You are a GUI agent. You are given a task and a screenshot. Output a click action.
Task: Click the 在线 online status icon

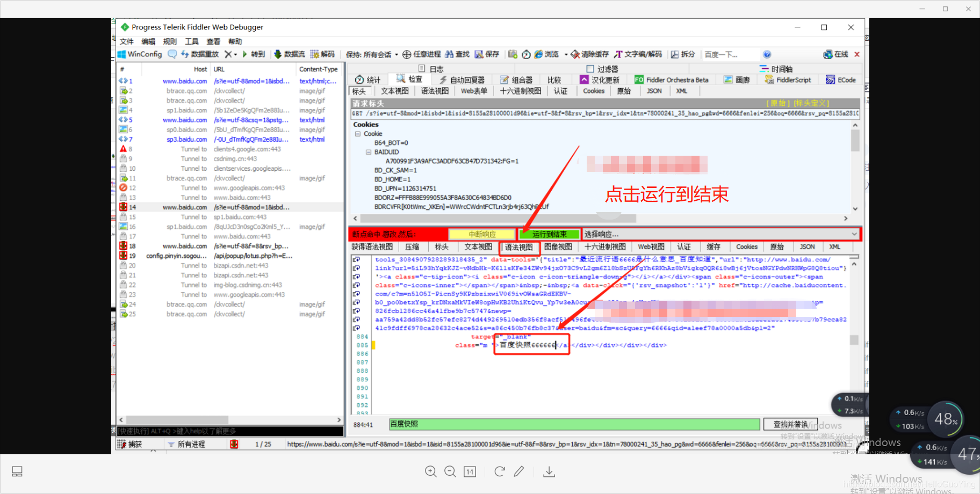pos(828,54)
